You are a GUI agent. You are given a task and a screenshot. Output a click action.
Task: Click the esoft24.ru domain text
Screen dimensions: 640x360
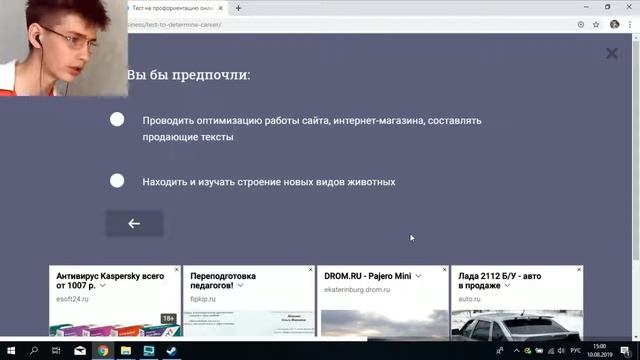[x=72, y=299]
